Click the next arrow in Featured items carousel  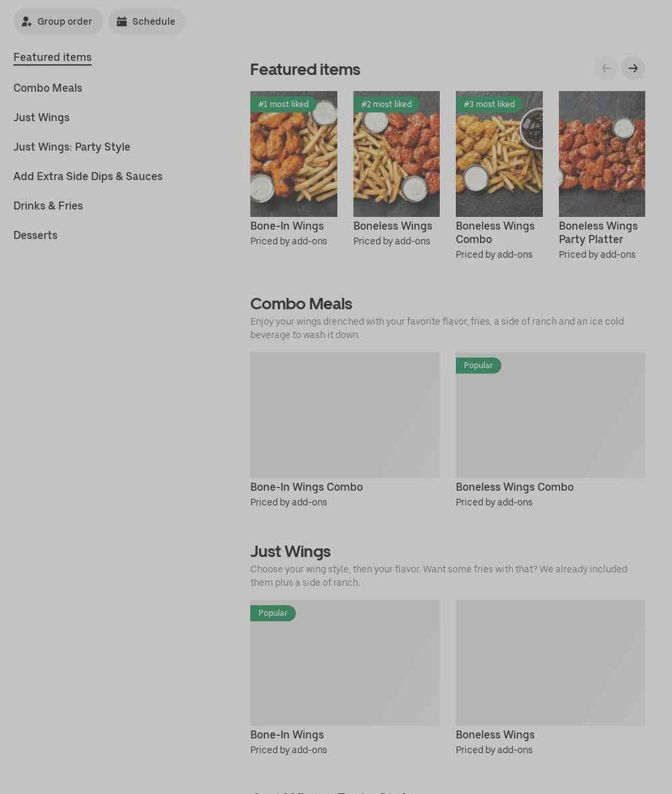[x=633, y=68]
